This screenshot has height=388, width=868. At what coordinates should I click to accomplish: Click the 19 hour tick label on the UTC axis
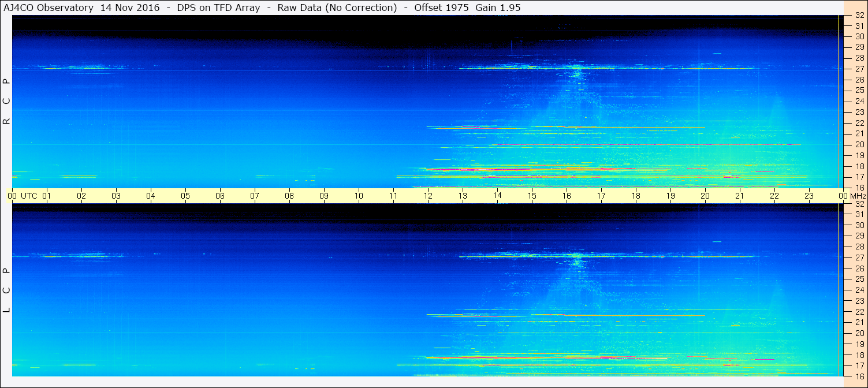[670, 196]
